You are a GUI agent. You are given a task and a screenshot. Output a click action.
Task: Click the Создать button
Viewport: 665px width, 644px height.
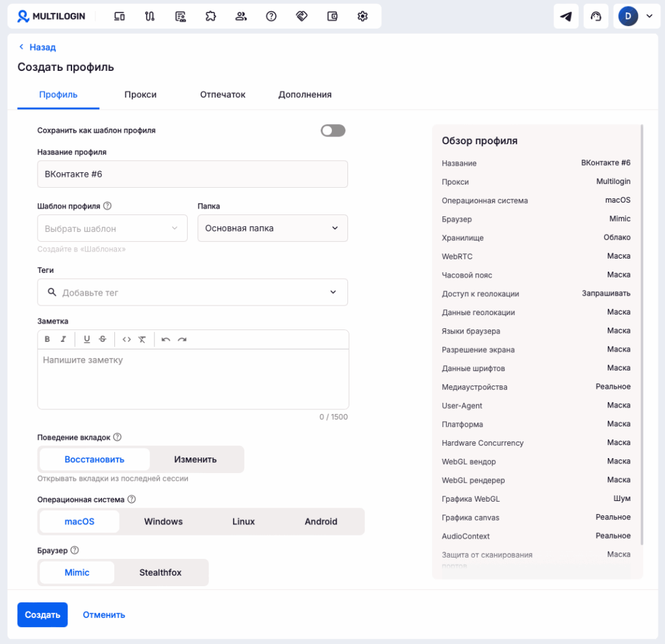pyautogui.click(x=42, y=615)
